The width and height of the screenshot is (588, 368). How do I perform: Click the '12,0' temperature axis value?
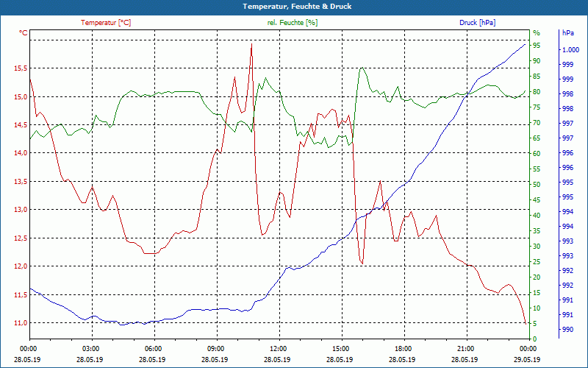coord(21,266)
